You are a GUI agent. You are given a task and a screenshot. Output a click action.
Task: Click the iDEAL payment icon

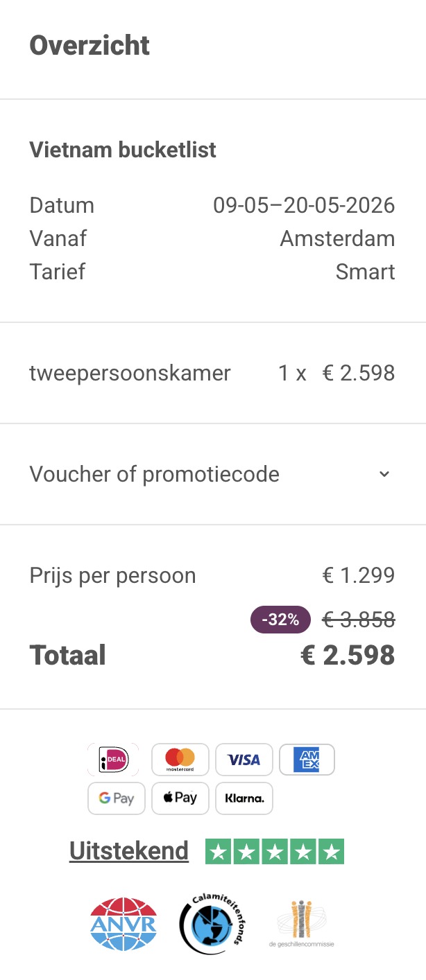(x=113, y=760)
